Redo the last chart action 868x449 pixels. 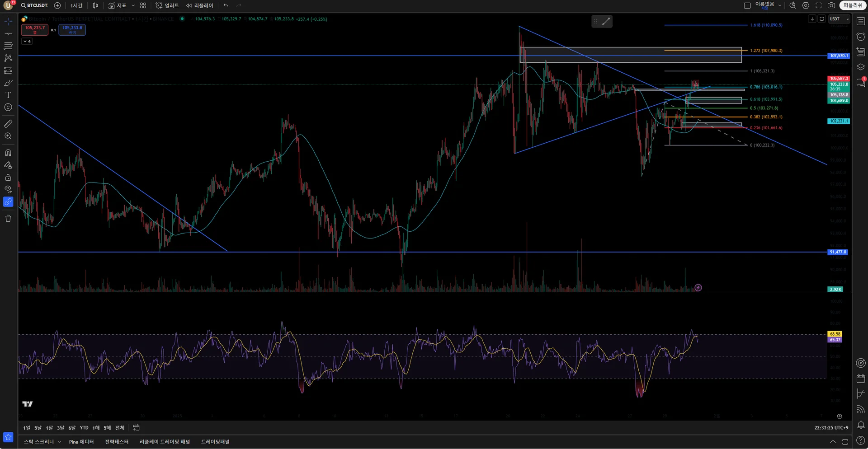(239, 5)
